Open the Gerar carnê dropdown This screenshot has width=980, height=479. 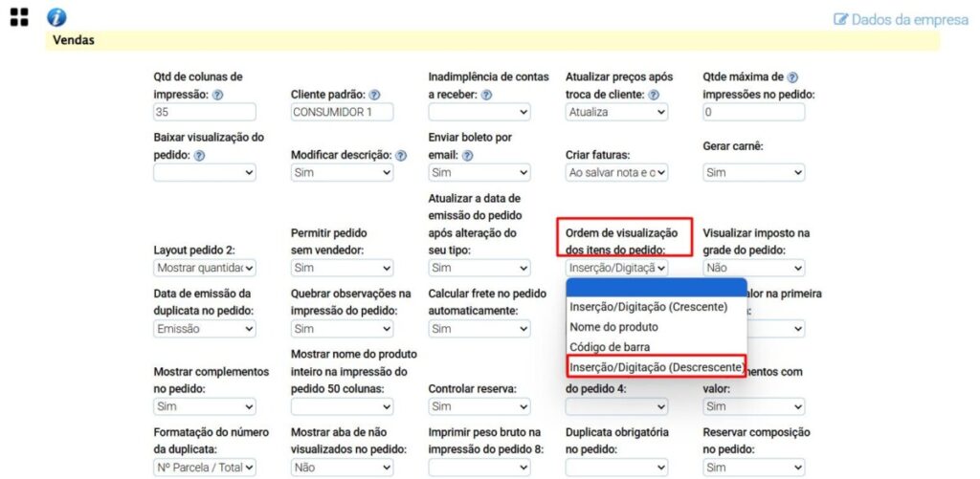click(x=754, y=172)
